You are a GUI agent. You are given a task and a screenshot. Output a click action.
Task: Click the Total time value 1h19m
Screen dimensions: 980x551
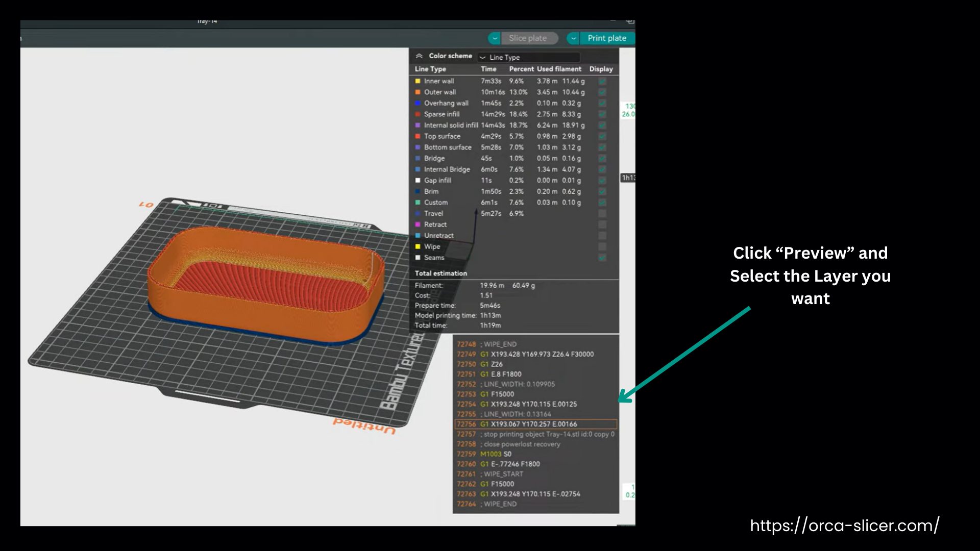(491, 325)
